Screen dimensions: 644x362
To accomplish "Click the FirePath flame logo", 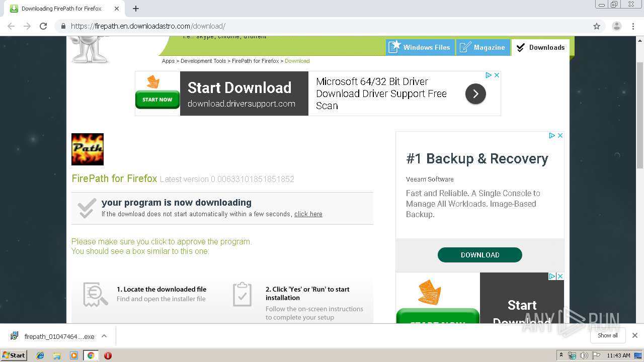I will coord(88,149).
